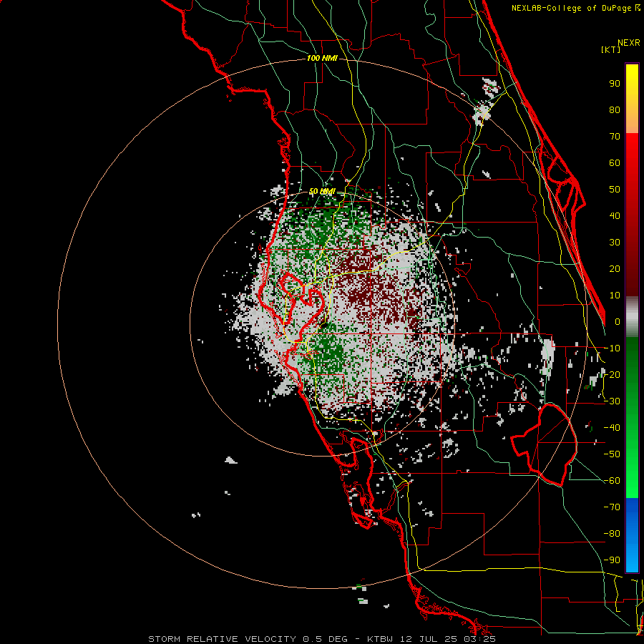644x644 pixels.
Task: Click the positive 30 scale value
Action: [x=615, y=243]
